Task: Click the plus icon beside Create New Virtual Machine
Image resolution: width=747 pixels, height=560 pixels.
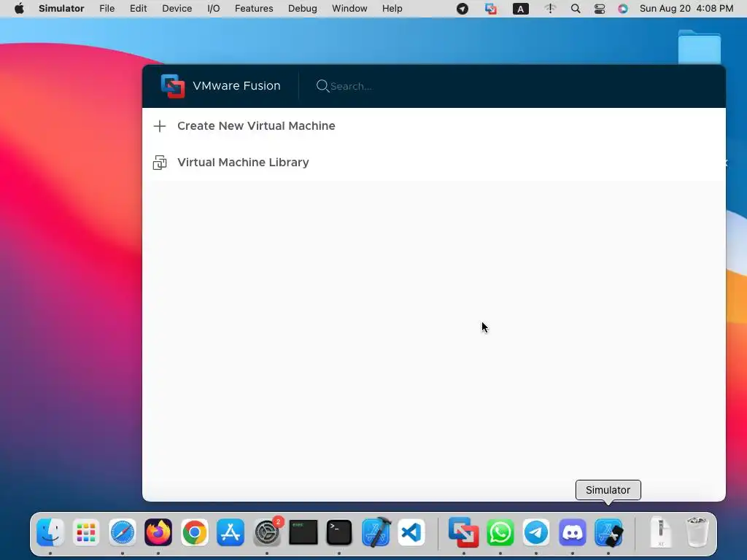Action: click(x=160, y=126)
